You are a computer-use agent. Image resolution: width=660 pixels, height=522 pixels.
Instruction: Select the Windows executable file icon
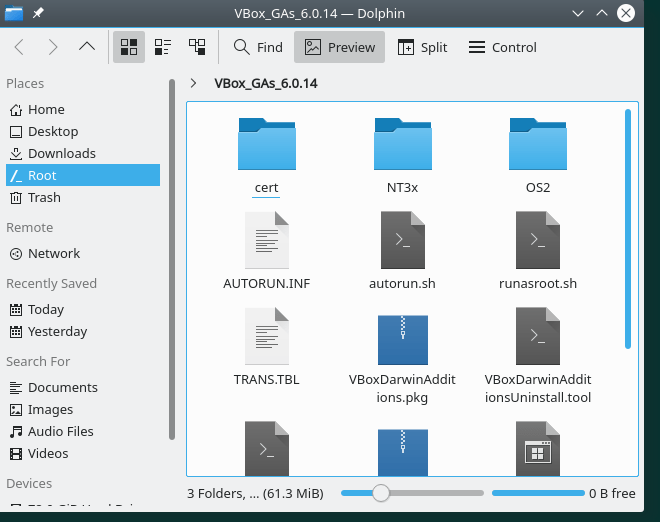click(538, 449)
